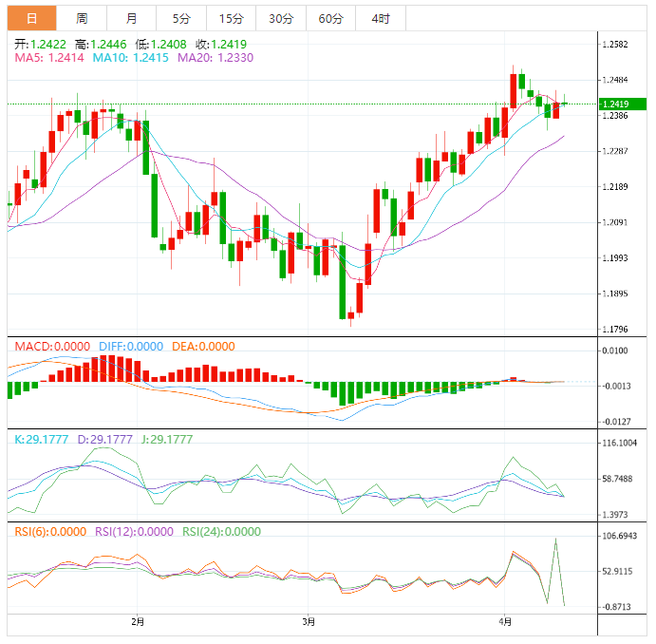
Task: Choose the 30分 timeframe tab
Action: point(281,18)
